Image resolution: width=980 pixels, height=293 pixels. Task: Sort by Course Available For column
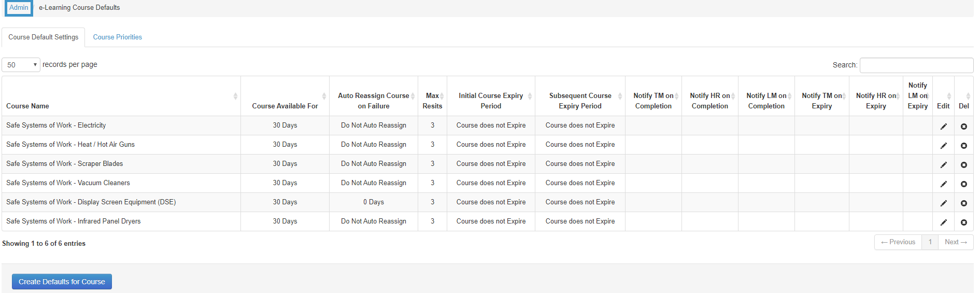tap(285, 96)
